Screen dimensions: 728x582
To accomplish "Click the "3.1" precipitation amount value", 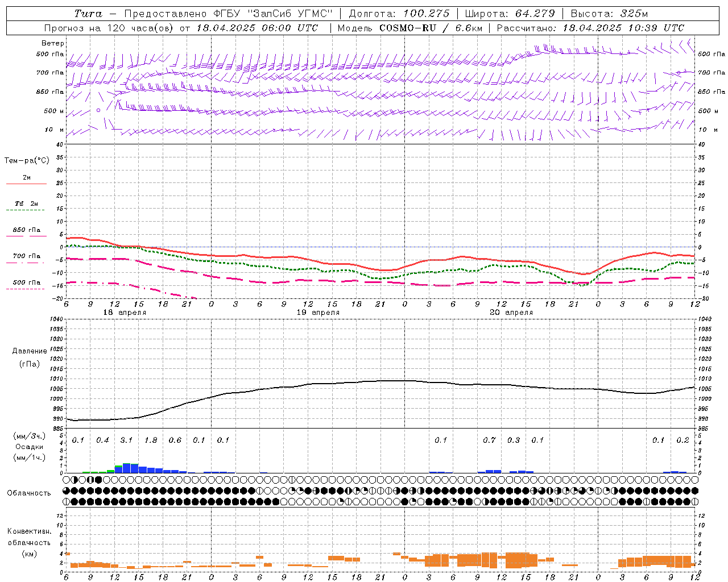I will click(126, 440).
